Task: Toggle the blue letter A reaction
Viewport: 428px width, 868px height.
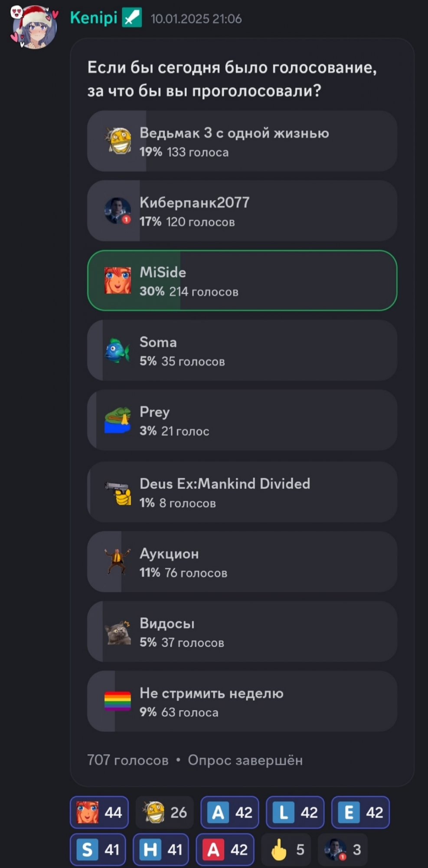Action: tap(230, 812)
